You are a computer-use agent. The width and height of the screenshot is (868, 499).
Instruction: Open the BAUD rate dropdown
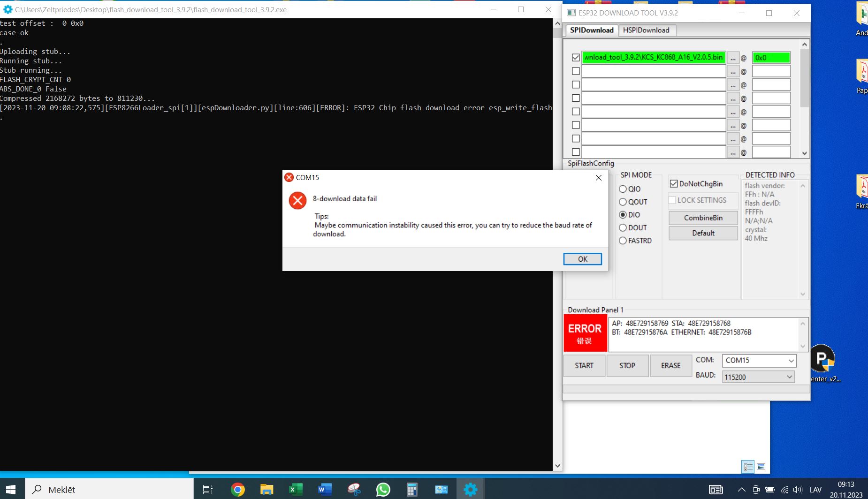pyautogui.click(x=789, y=377)
